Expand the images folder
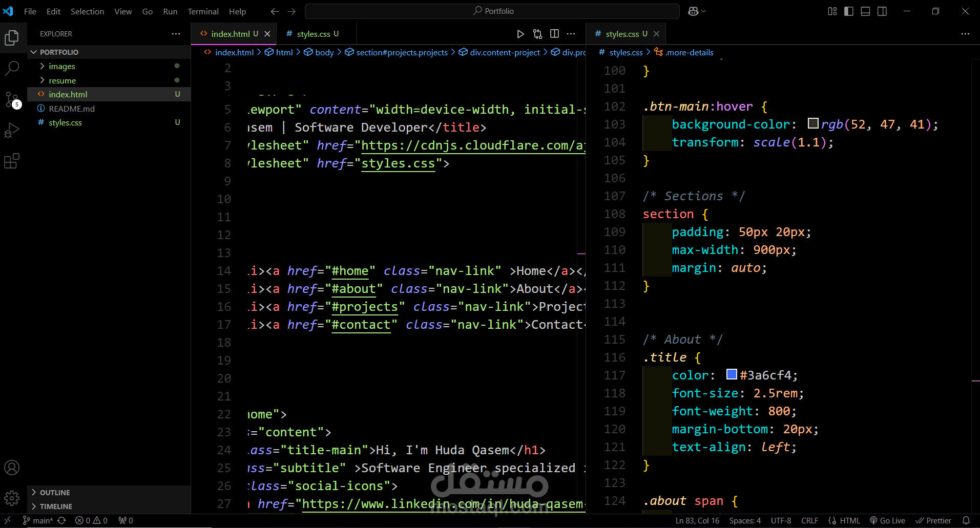The height and width of the screenshot is (528, 980). pyautogui.click(x=109, y=66)
